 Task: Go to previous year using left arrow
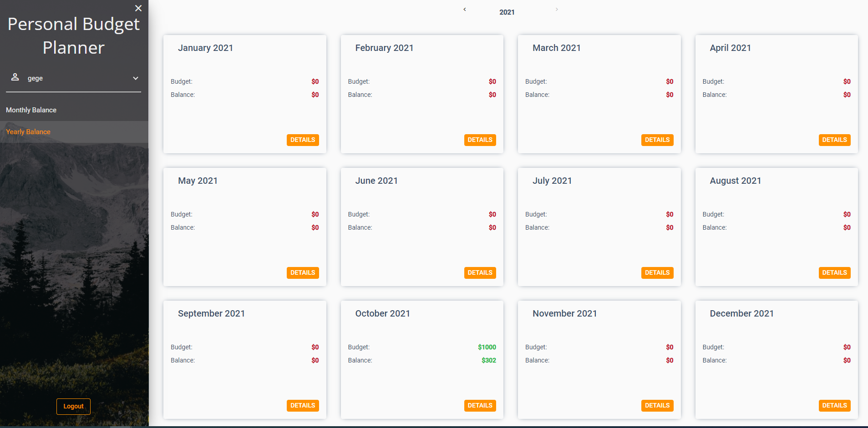(x=465, y=10)
